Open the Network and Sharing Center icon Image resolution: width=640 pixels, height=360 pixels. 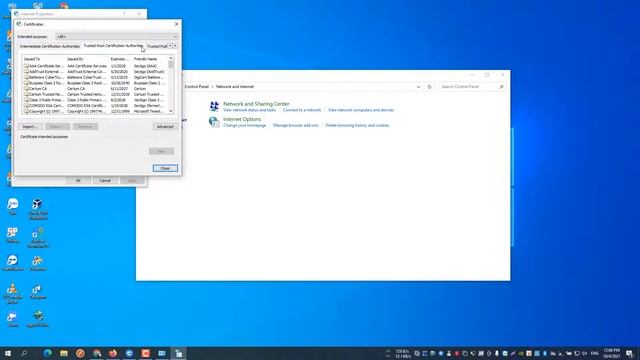(x=214, y=106)
